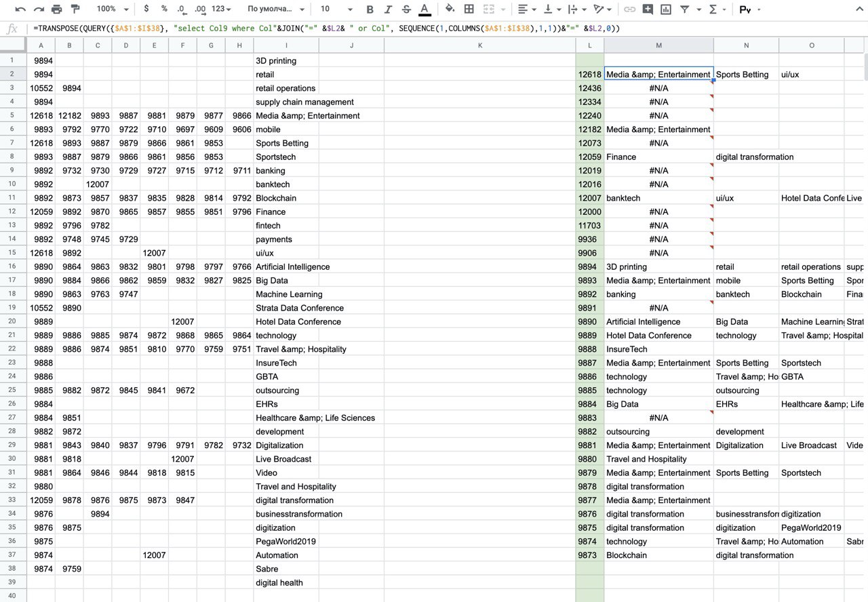Open the text wrapping dropdown
This screenshot has height=602, width=868.
point(577,9)
